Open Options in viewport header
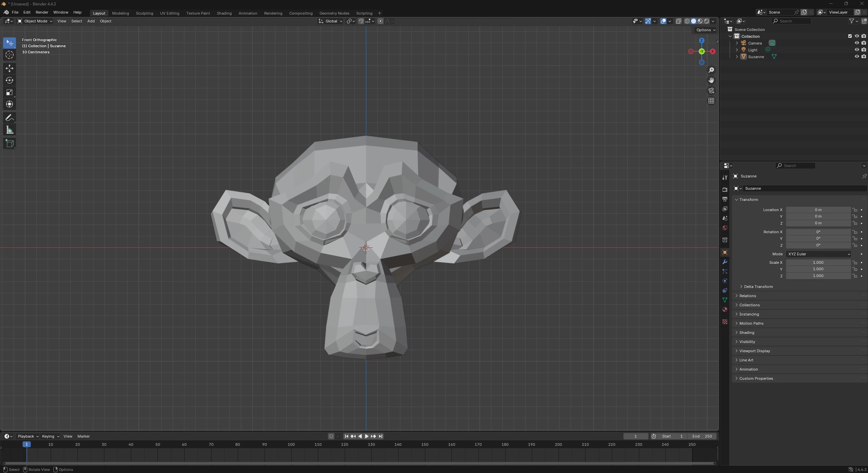The image size is (868, 473). coord(705,30)
